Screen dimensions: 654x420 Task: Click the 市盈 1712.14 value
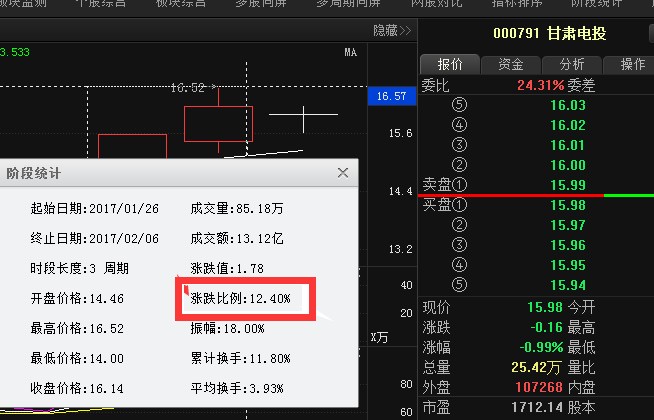click(537, 407)
